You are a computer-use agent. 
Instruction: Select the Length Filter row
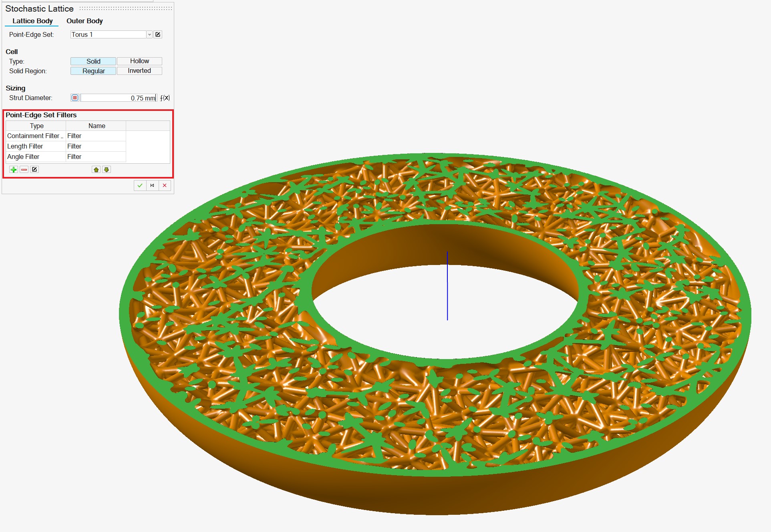click(36, 147)
